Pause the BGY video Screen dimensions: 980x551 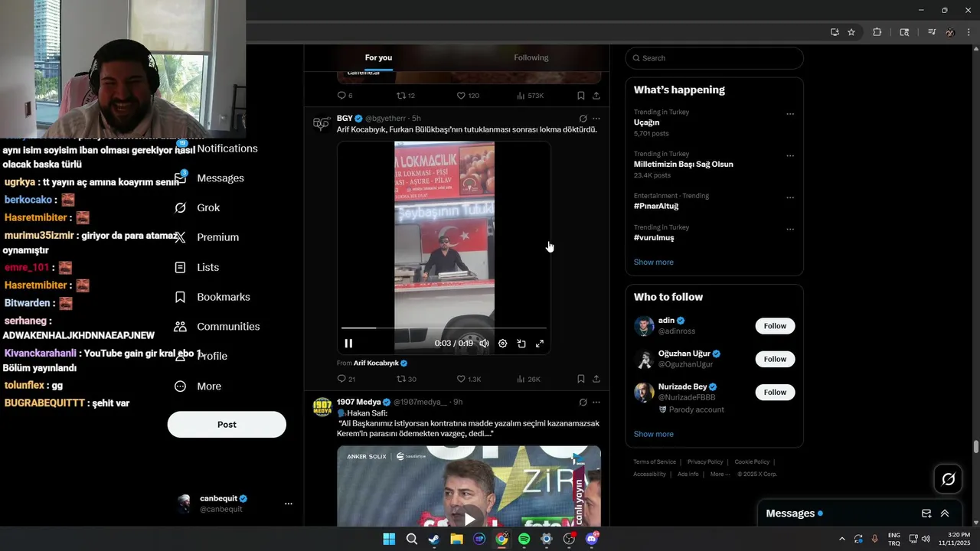click(348, 344)
